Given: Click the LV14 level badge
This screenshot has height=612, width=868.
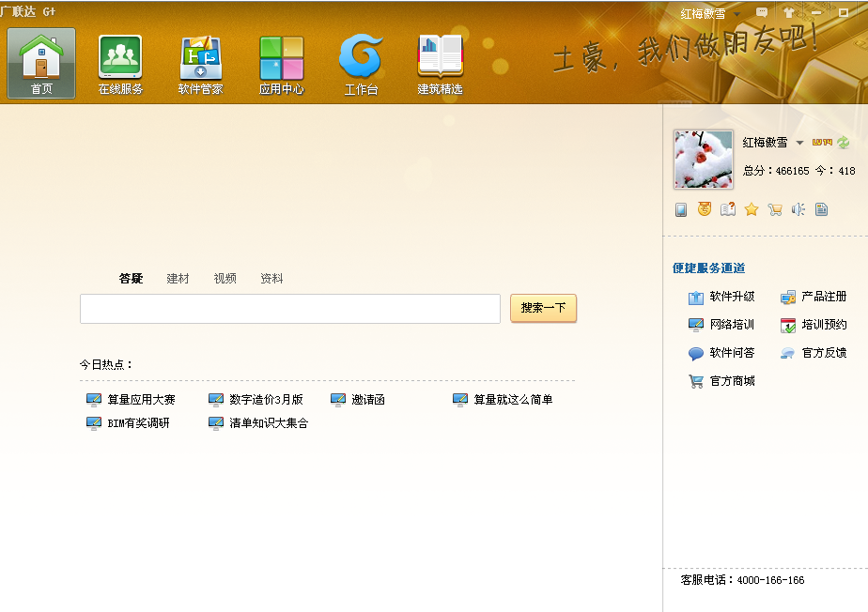Looking at the screenshot, I should click(x=822, y=143).
